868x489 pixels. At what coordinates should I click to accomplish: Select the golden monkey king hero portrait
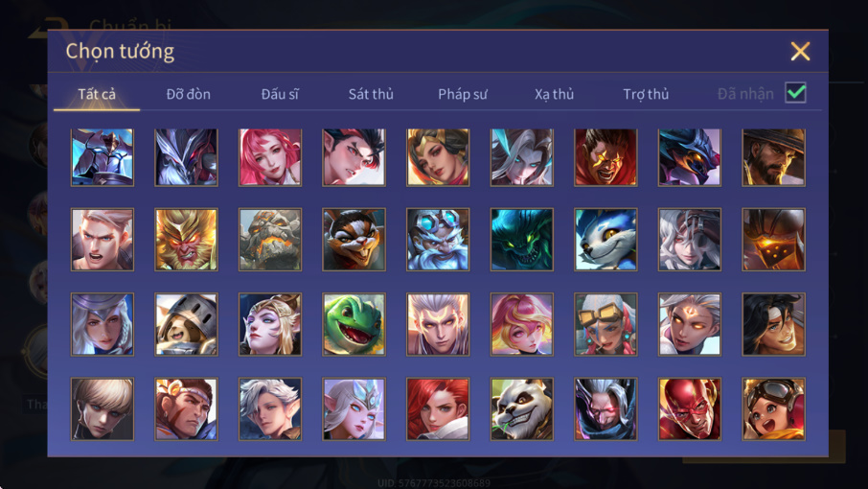(186, 240)
